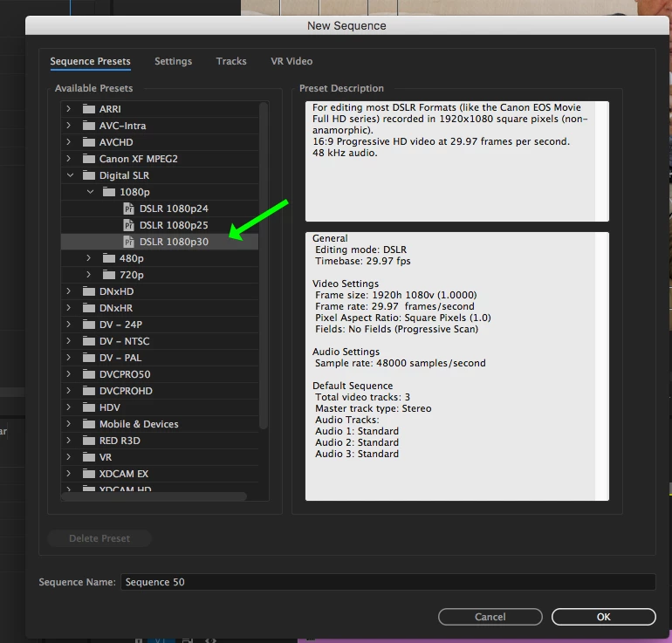This screenshot has width=672, height=643.
Task: Click the presets list horizontal scrollbar
Action: coord(154,496)
